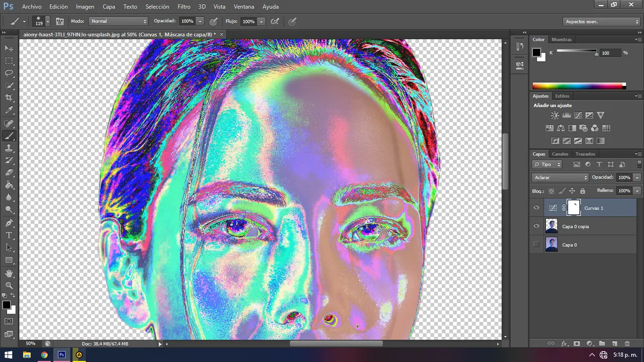This screenshot has width=644, height=362.
Task: Select the Eraser tool
Action: [x=9, y=173]
